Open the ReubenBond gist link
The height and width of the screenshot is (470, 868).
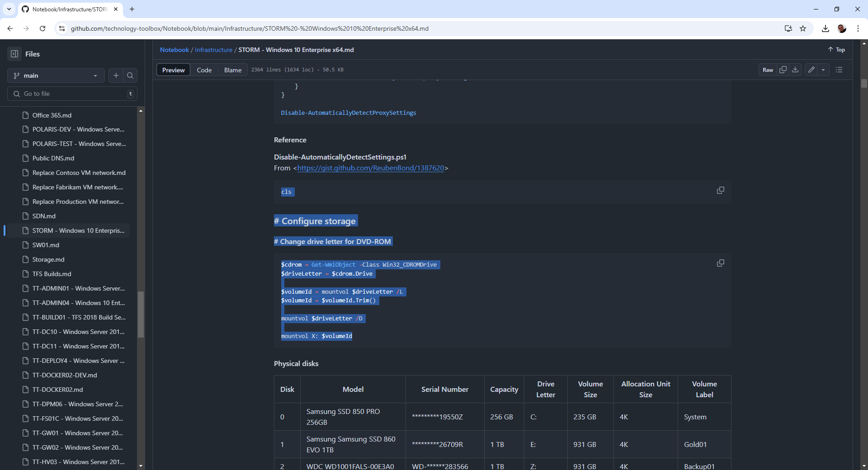click(x=371, y=168)
